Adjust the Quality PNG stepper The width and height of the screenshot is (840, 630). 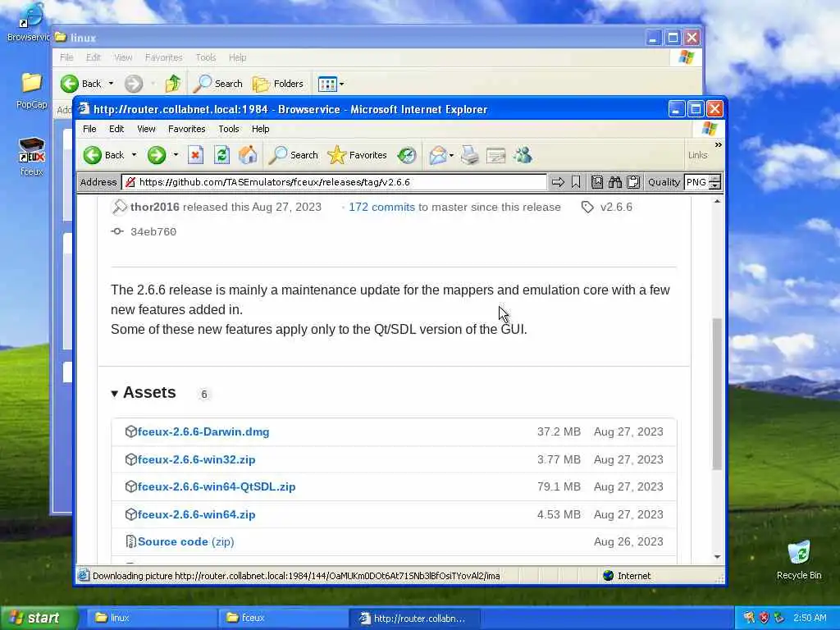coord(714,182)
